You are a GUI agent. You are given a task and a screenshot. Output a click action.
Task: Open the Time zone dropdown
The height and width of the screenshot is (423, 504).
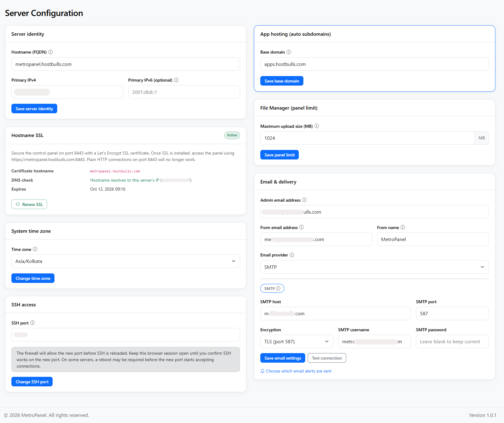(x=126, y=261)
